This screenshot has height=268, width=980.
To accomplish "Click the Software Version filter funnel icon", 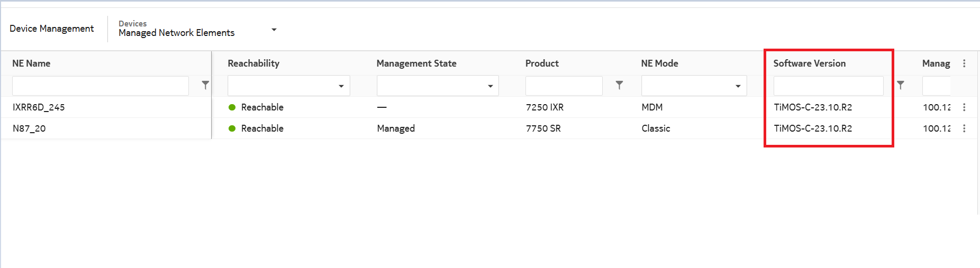I will 901,85.
